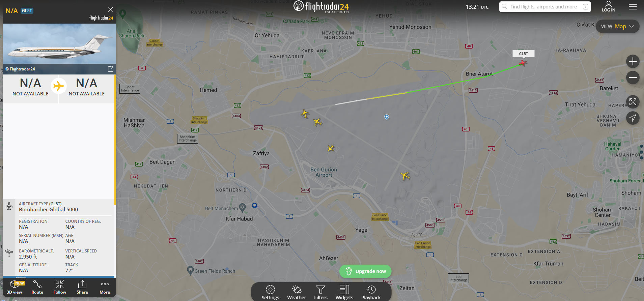Screen dimensions: 644x301
Task: Share this flight
Action: coord(82,287)
